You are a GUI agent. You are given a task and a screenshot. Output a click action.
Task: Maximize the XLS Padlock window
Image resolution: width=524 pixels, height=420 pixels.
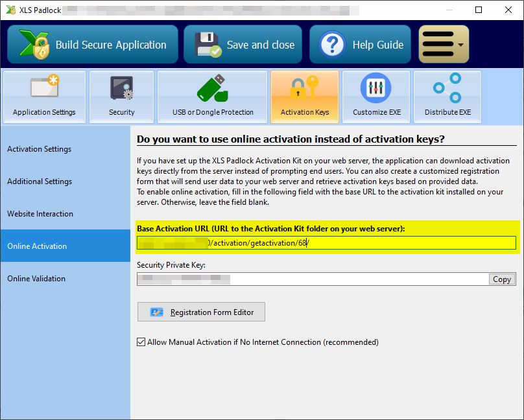pos(479,10)
